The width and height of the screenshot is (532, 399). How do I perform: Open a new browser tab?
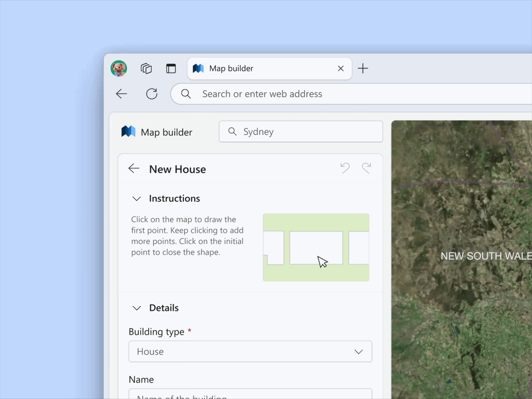click(363, 69)
